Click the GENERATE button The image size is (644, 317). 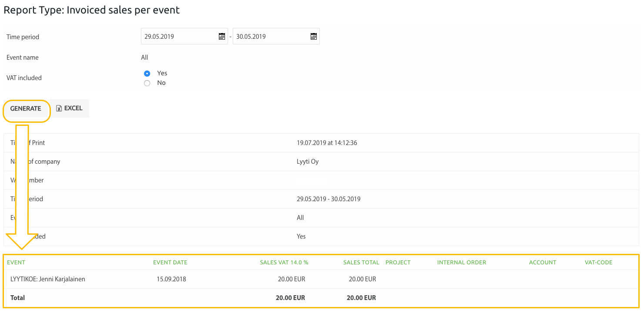(26, 108)
